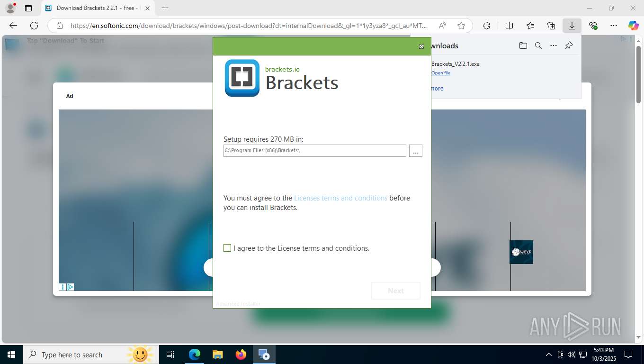The width and height of the screenshot is (644, 364).
Task: Open notification center icon
Action: tap(628, 355)
